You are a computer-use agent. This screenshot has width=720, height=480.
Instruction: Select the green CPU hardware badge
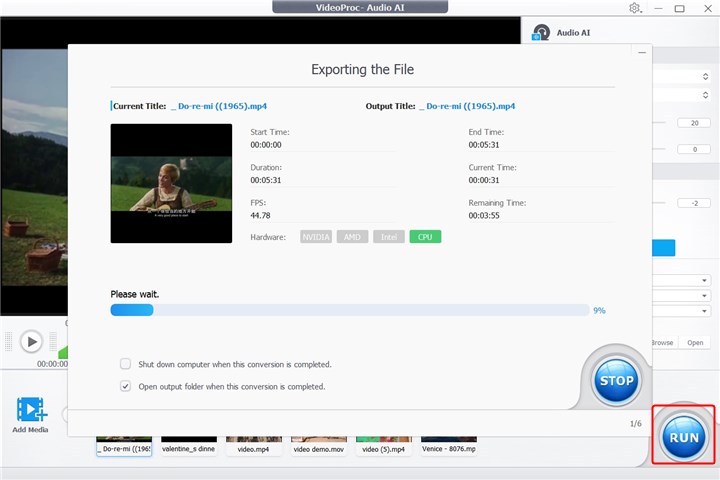pos(425,237)
